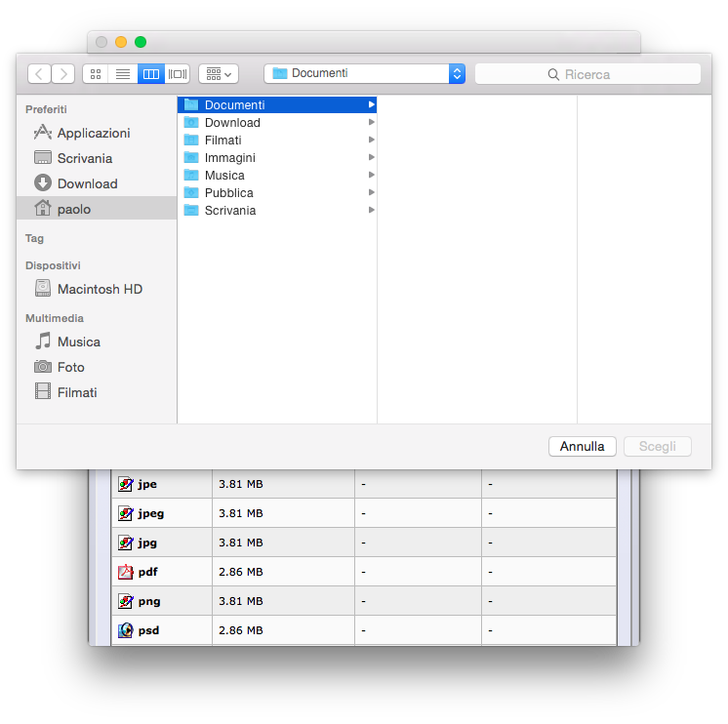Image resolution: width=728 pixels, height=724 pixels.
Task: Select the Immagini folder in the column
Action: 277,158
